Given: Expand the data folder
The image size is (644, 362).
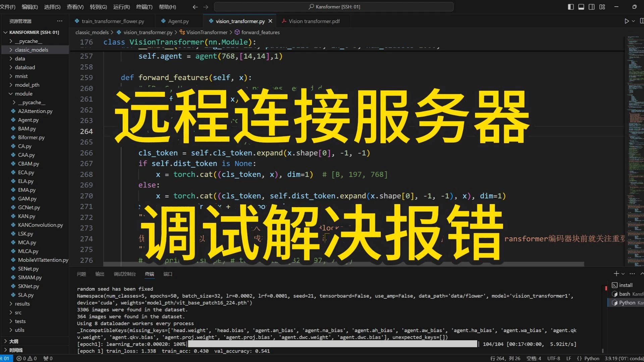Looking at the screenshot, I should 35,58.
